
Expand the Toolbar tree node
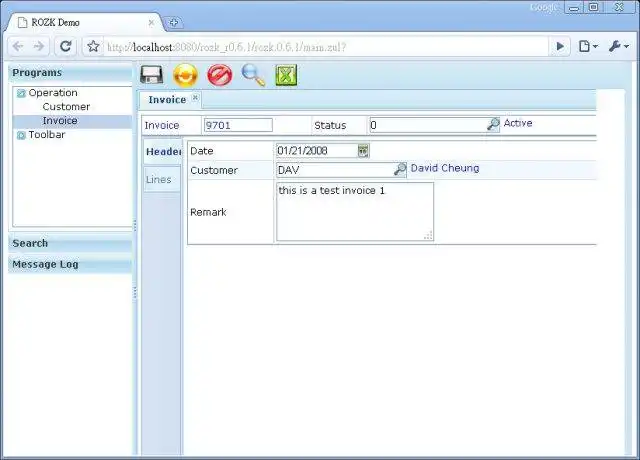[x=21, y=135]
